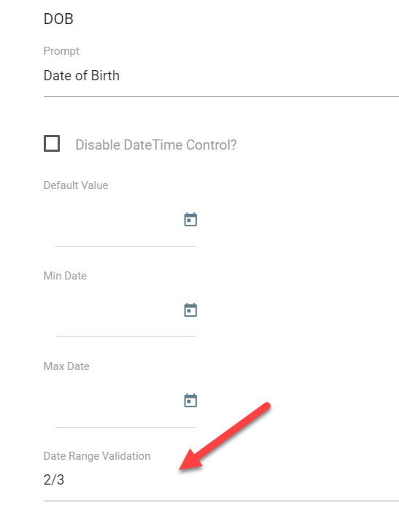
Task: Click the red arrow annotation
Action: (x=225, y=436)
